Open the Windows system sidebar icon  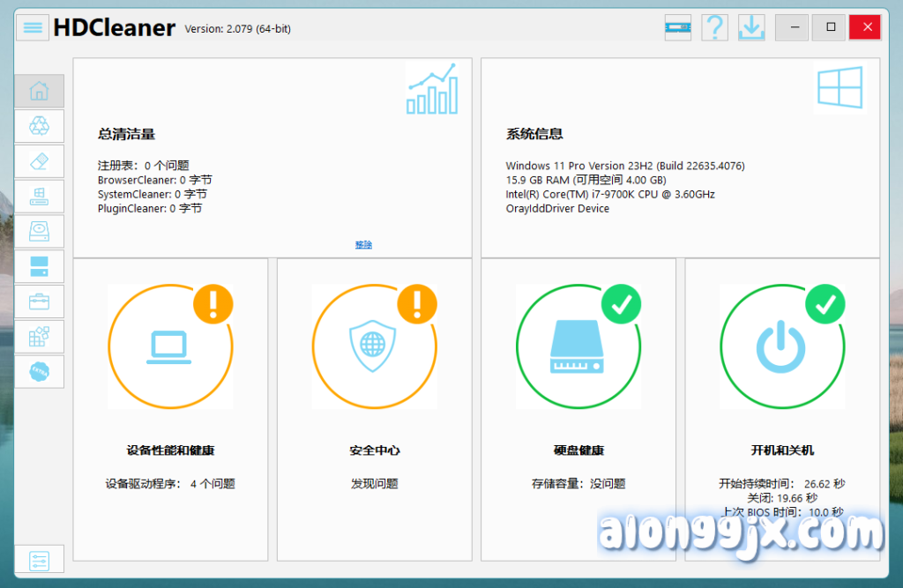point(40,196)
